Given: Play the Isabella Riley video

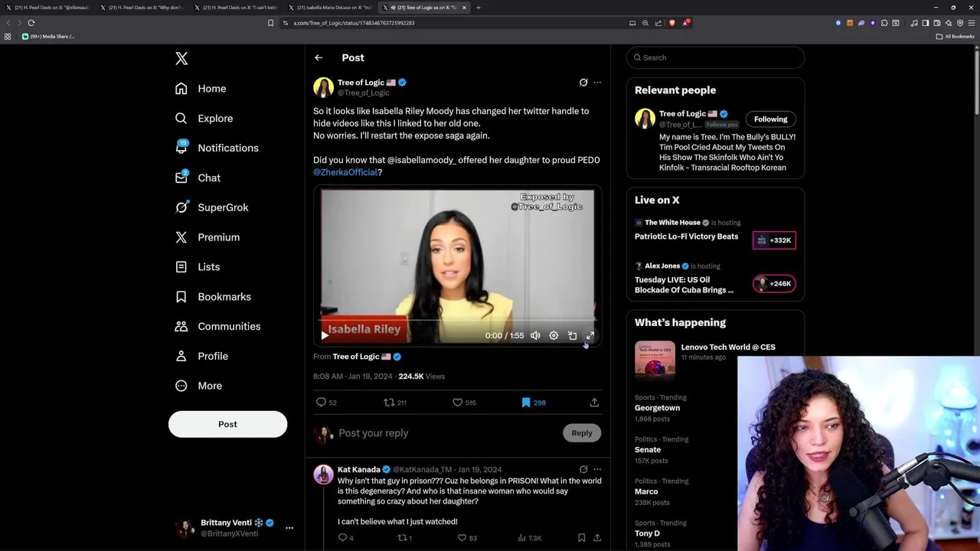Looking at the screenshot, I should [325, 335].
